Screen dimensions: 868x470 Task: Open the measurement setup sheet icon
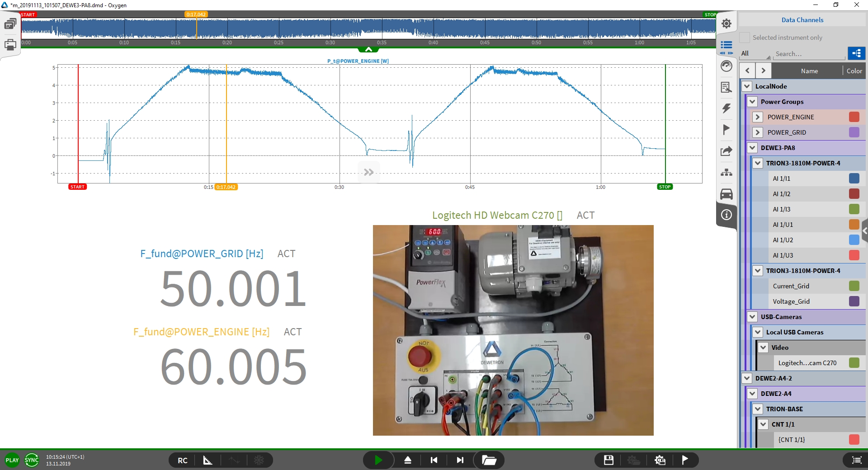point(726,87)
